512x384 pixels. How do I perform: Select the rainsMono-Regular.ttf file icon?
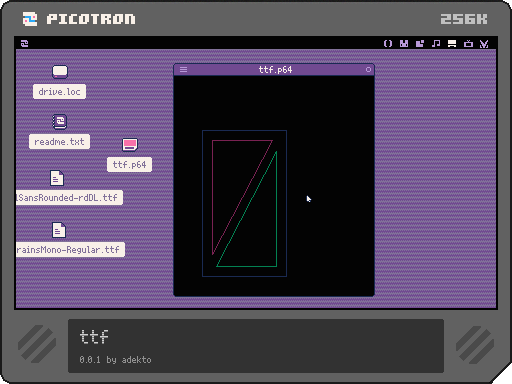[x=59, y=230]
